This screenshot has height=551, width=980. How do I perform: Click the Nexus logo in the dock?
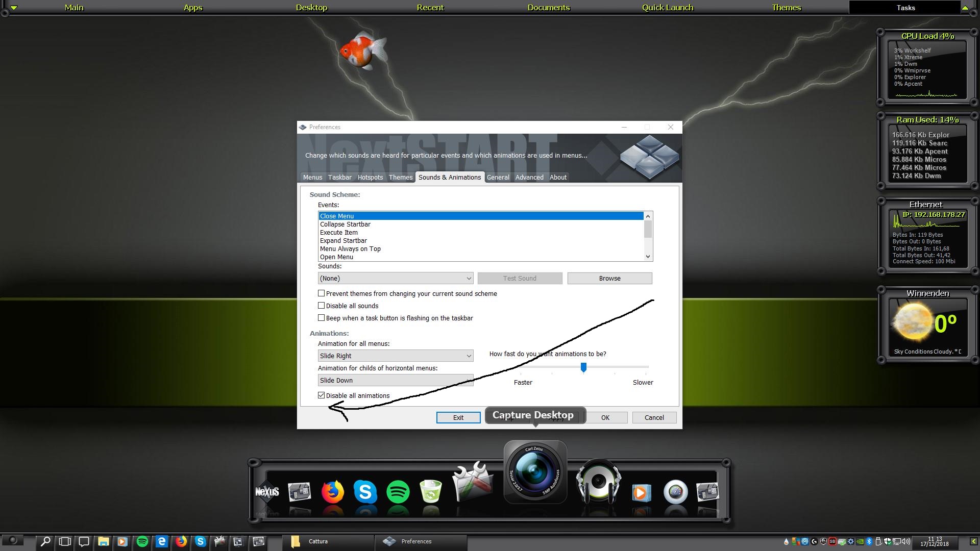(267, 492)
